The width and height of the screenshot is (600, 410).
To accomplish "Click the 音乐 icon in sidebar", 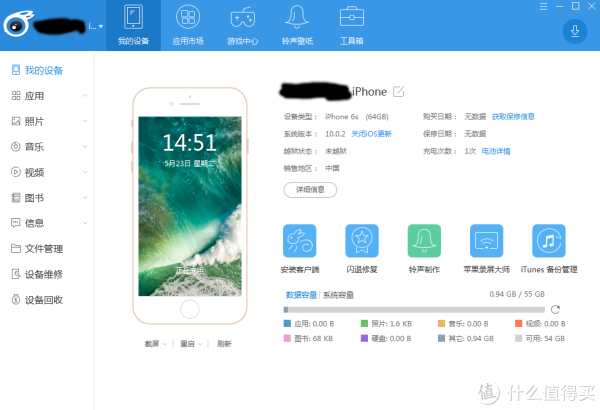I will [x=16, y=147].
